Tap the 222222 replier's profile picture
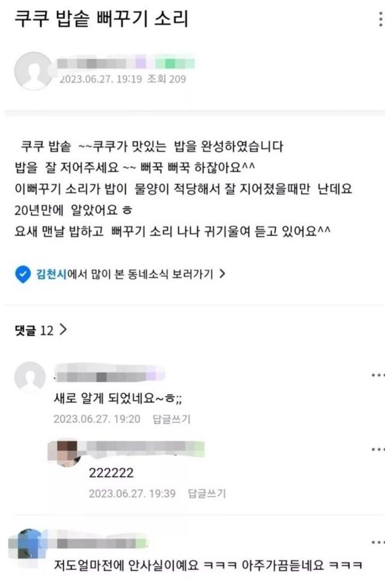The width and height of the screenshot is (385, 588). 64,453
